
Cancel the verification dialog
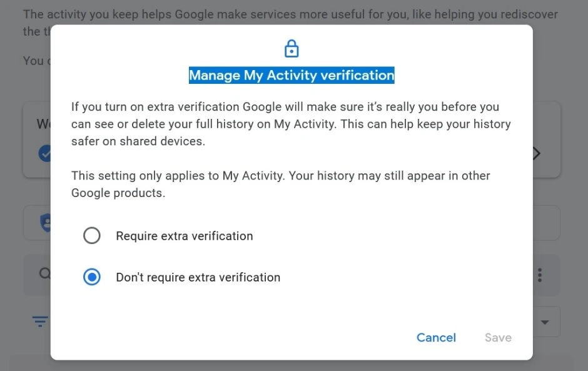436,337
